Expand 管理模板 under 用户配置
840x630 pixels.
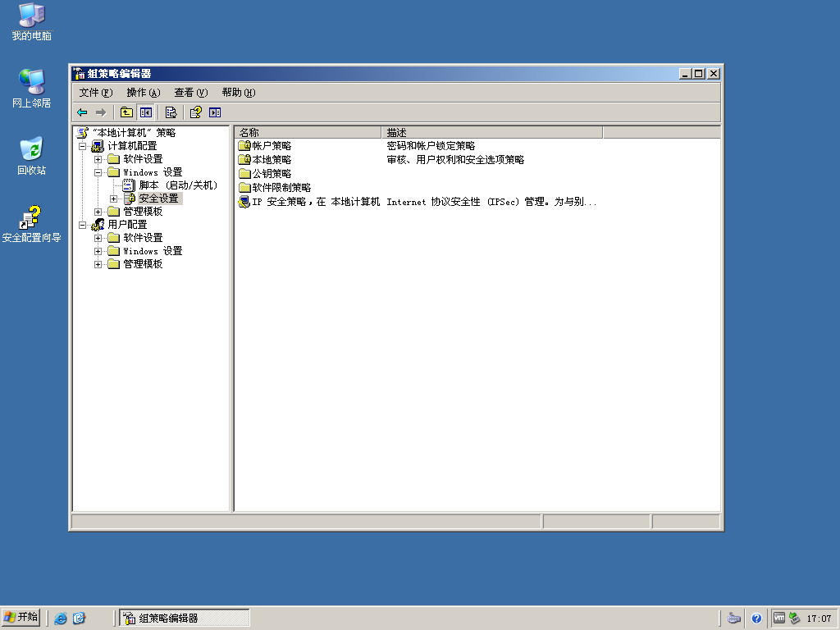pyautogui.click(x=98, y=265)
